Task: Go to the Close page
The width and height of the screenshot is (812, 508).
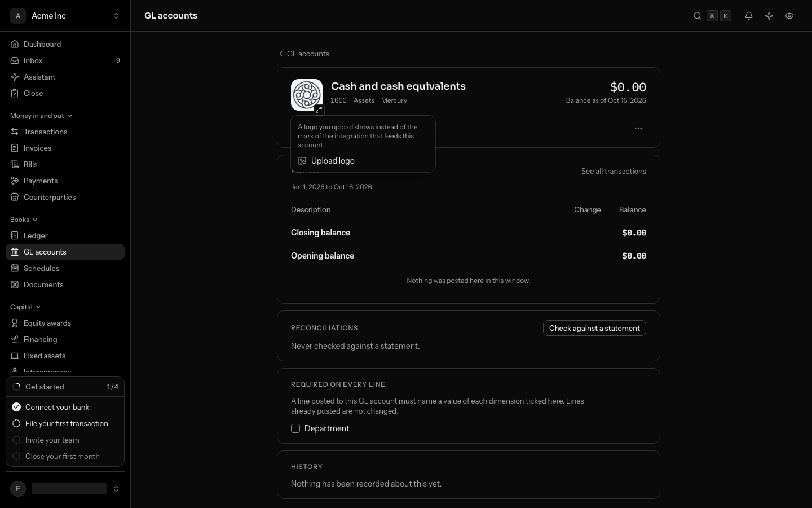Action: [x=65, y=93]
